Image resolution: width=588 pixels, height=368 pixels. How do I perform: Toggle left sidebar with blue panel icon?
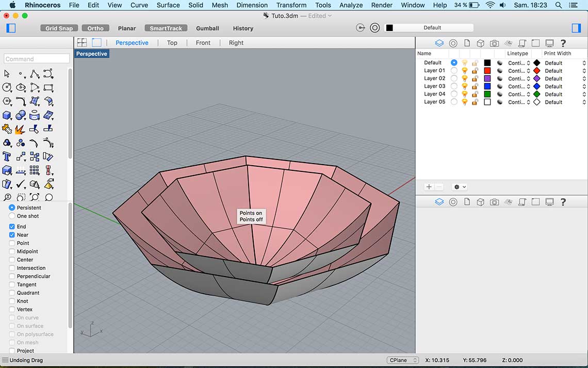(11, 28)
